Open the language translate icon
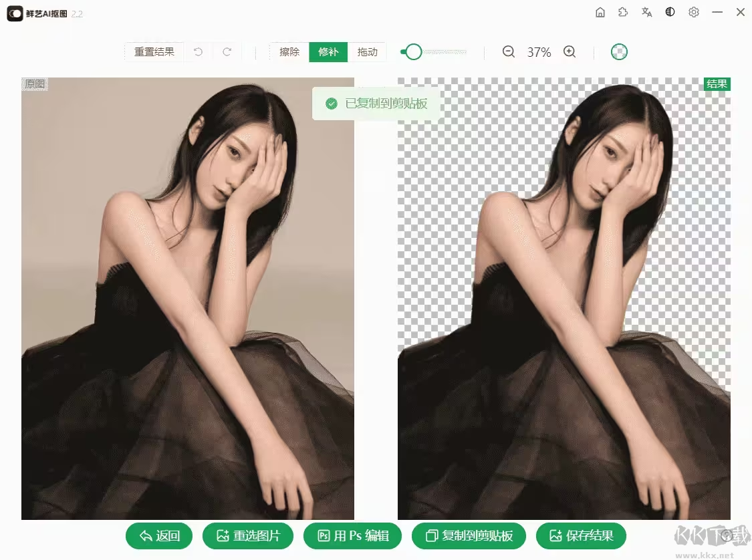Image resolution: width=752 pixels, height=560 pixels. point(646,13)
